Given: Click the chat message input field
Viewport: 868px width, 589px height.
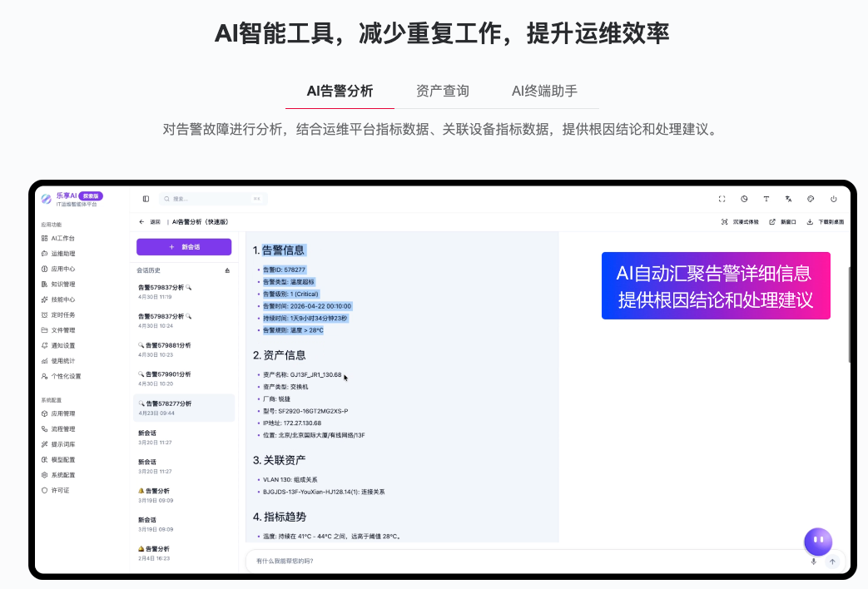Looking at the screenshot, I should 526,562.
